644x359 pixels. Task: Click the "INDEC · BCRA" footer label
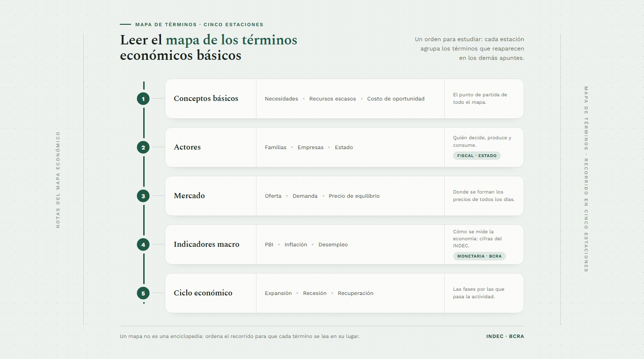click(505, 337)
